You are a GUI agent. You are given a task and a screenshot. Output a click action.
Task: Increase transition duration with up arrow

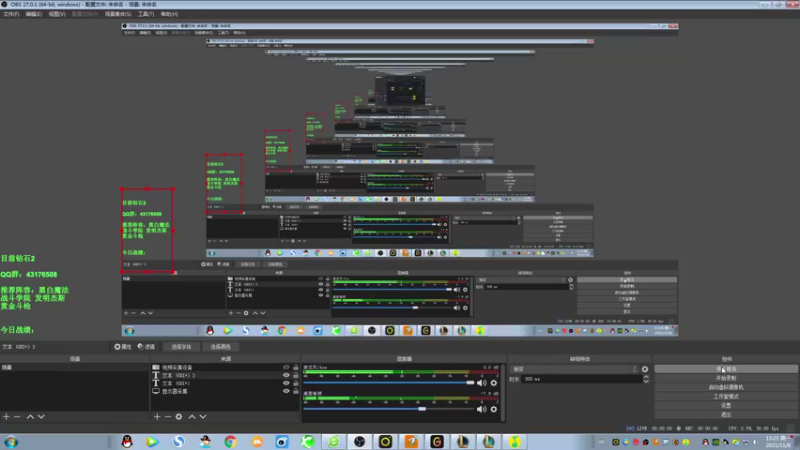[x=646, y=377]
